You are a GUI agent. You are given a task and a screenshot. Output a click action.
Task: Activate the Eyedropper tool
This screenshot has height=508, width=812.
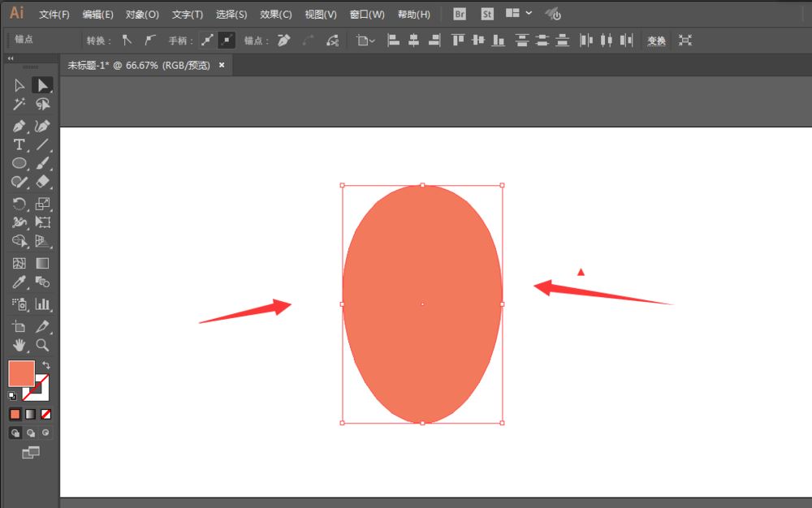click(19, 282)
